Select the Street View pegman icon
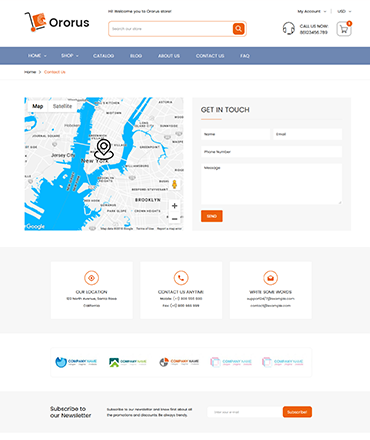The image size is (370, 440). tap(174, 184)
